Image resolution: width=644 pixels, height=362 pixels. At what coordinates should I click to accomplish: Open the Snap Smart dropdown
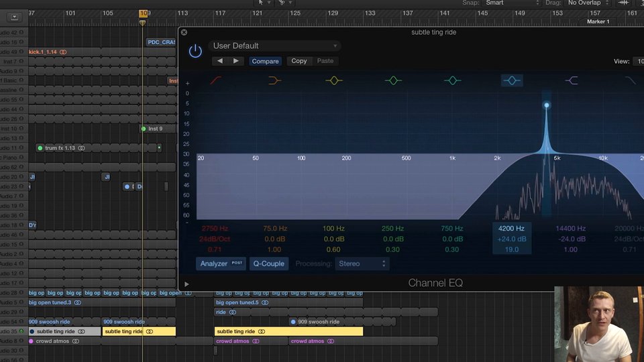click(512, 3)
